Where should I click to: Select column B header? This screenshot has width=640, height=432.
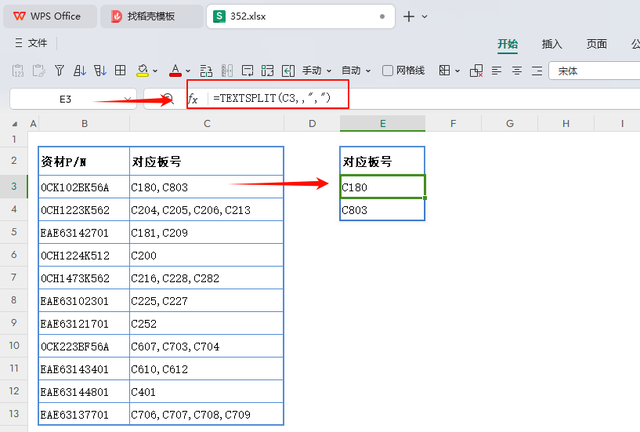[x=84, y=124]
